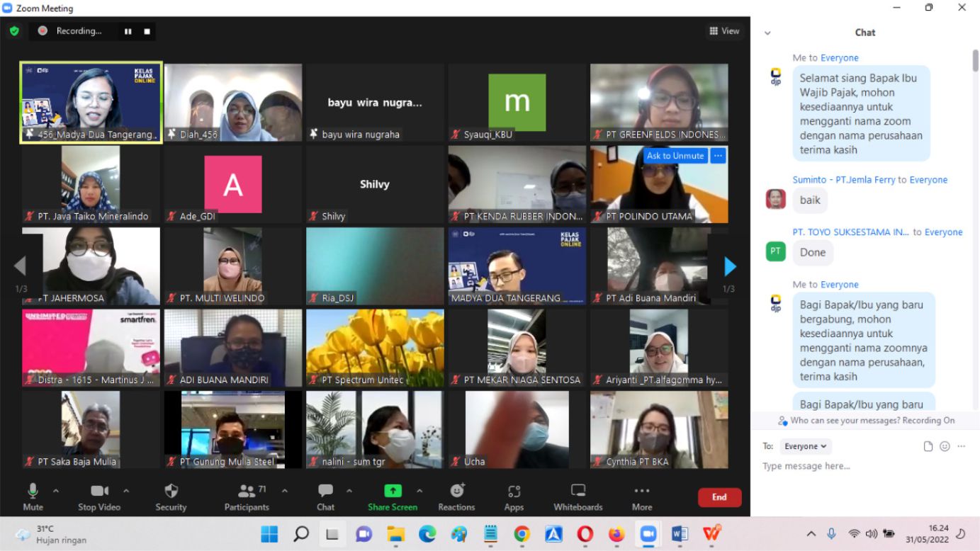Expand audio options arrow beside Mute
This screenshot has height=551, width=980.
pyautogui.click(x=56, y=491)
